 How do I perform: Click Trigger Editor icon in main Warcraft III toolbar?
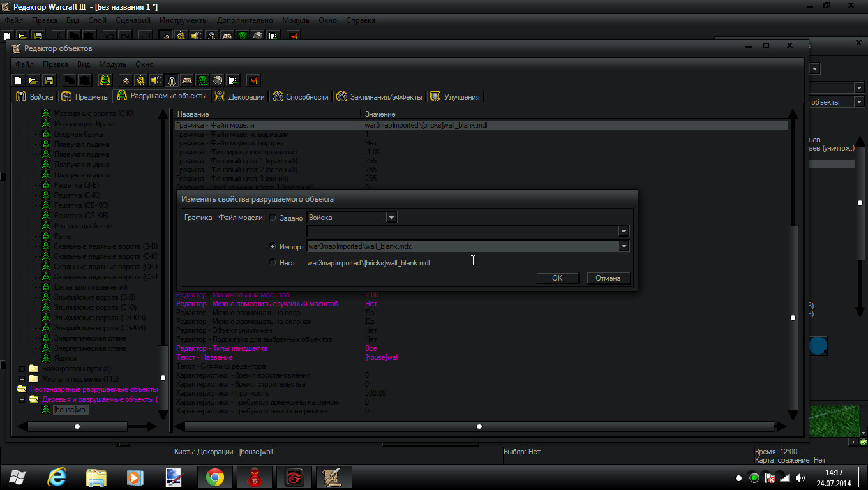pyautogui.click(x=181, y=36)
